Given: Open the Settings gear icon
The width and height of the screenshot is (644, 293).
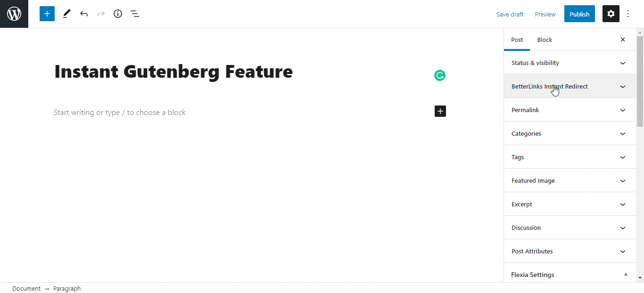Looking at the screenshot, I should [611, 14].
